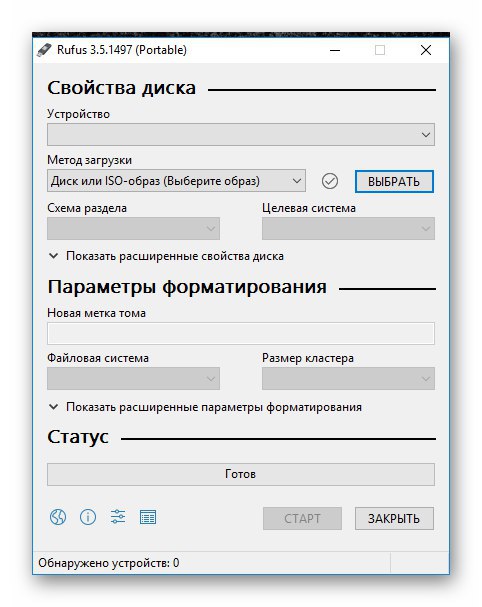Open the Размер кластера dropdown

tap(348, 379)
